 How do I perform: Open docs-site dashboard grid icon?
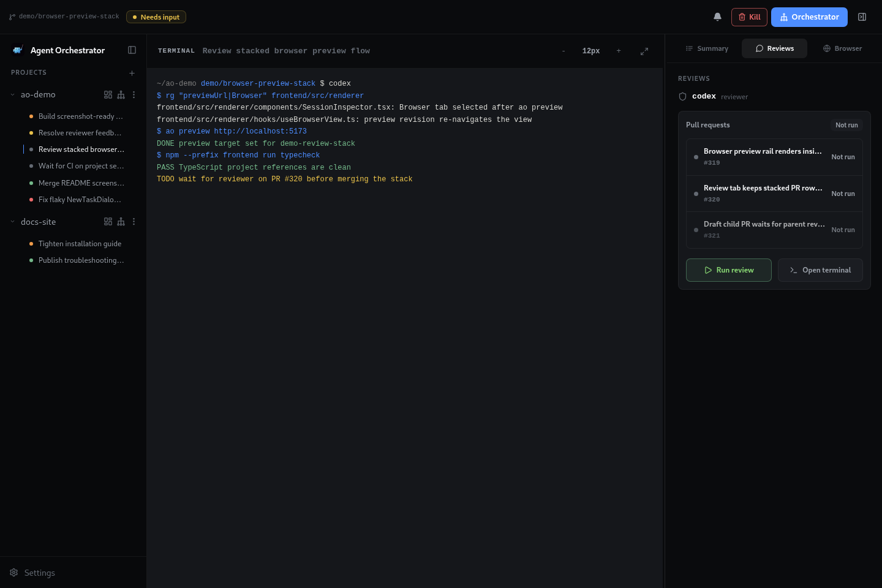click(108, 222)
